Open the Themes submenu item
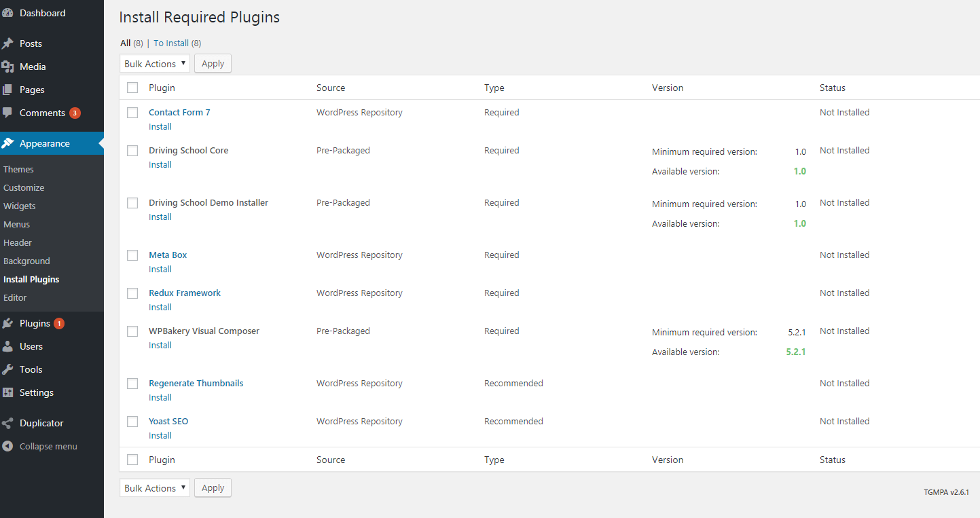 [18, 169]
